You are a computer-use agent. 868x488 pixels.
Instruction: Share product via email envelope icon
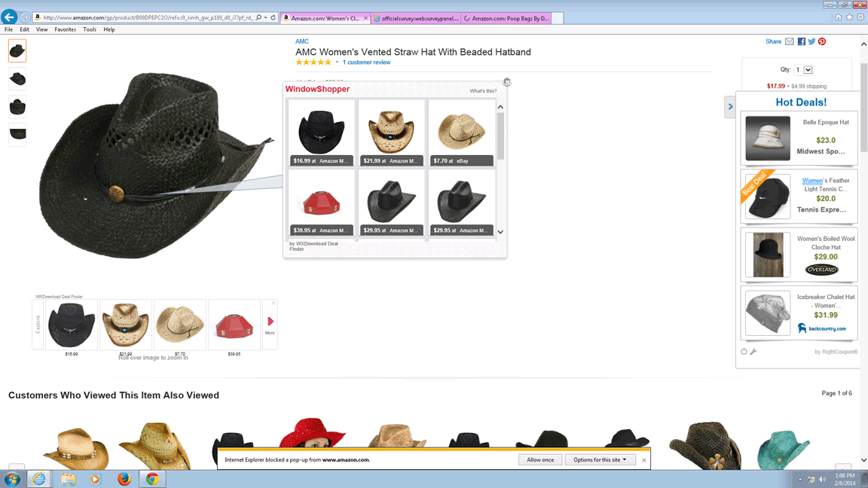790,41
